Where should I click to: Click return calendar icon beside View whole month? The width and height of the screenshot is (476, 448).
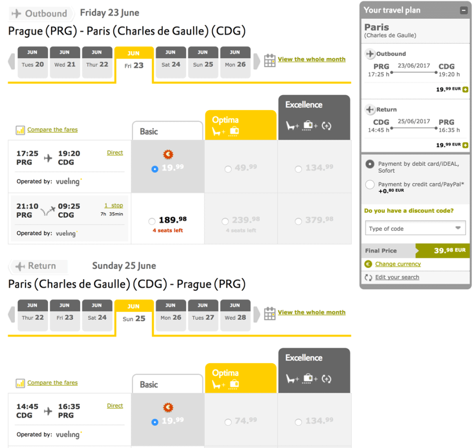(270, 313)
